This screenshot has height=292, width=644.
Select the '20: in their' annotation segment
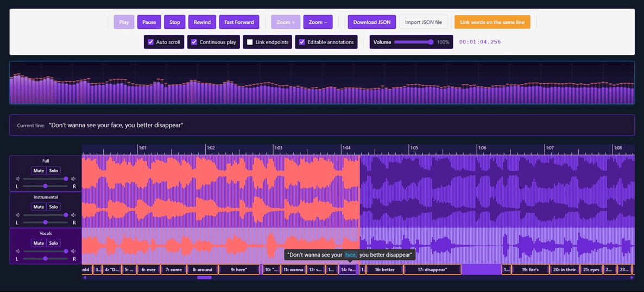point(565,270)
